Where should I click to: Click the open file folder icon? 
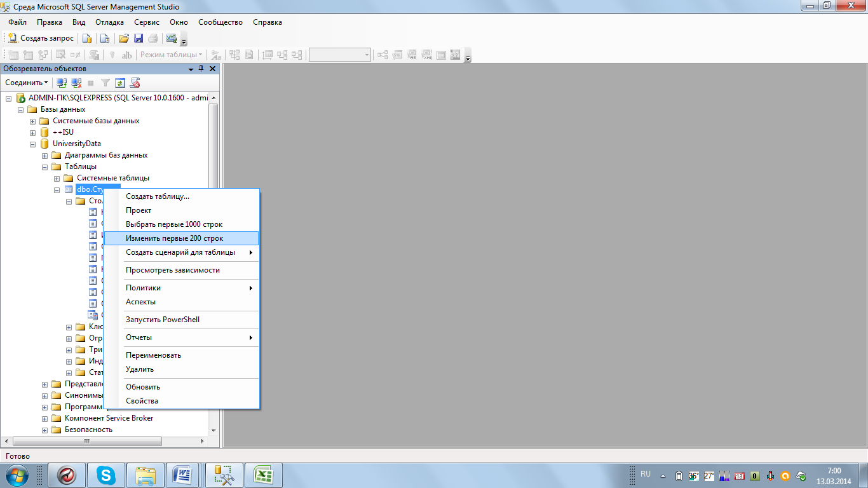(124, 38)
